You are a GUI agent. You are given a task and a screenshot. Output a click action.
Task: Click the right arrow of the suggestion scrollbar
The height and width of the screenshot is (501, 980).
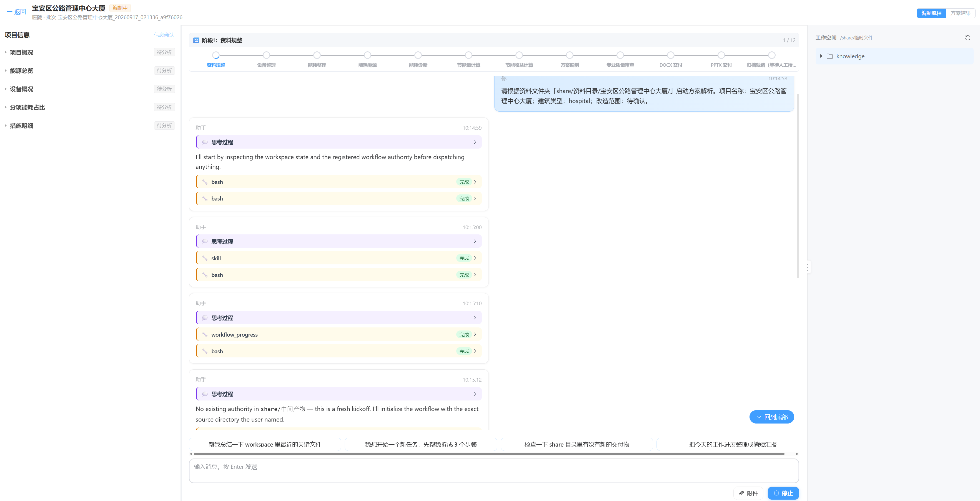point(797,454)
